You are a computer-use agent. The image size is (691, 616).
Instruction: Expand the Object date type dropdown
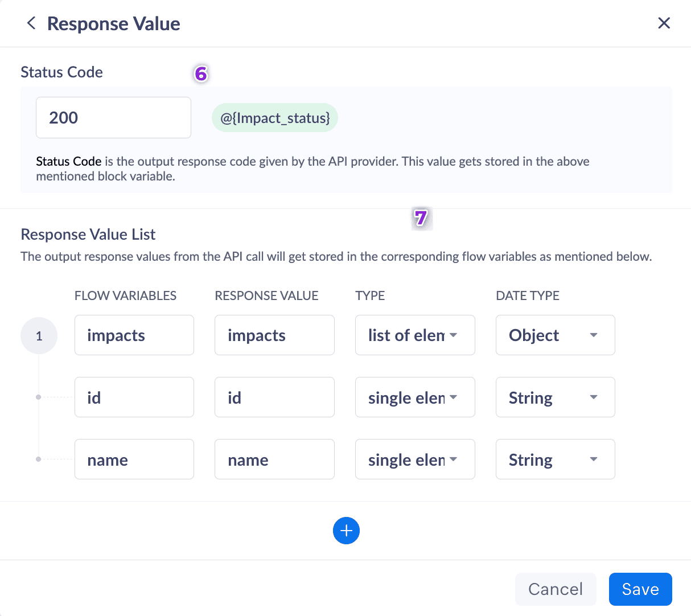pyautogui.click(x=555, y=335)
